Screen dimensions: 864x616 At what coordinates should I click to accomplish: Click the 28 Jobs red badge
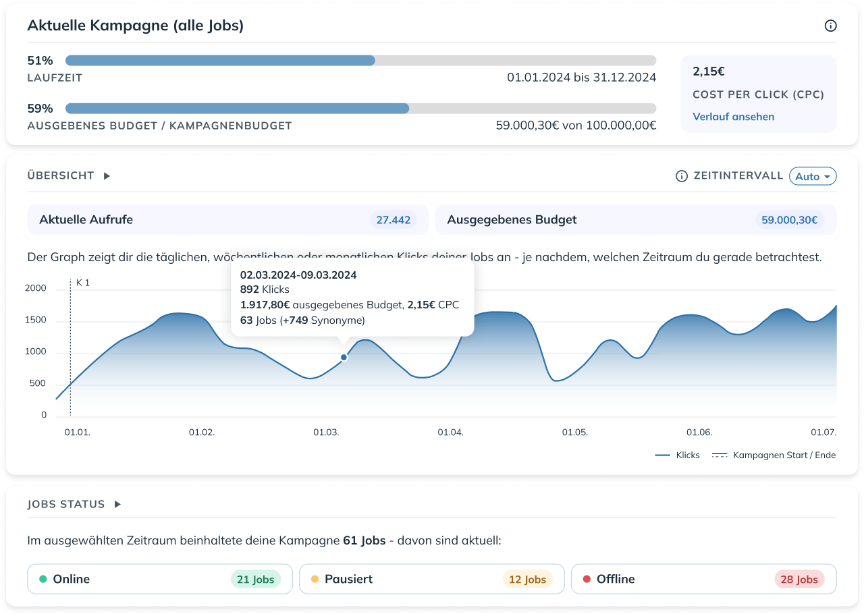click(x=799, y=580)
